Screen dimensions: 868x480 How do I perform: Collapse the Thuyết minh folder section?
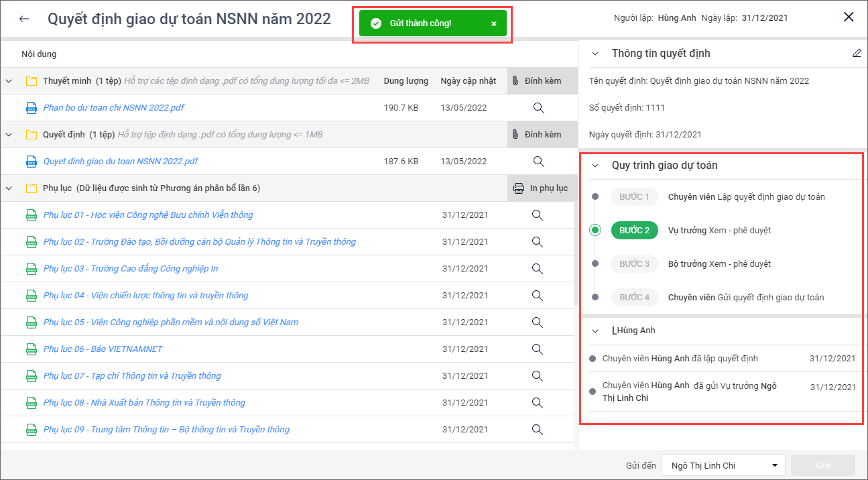(x=9, y=81)
